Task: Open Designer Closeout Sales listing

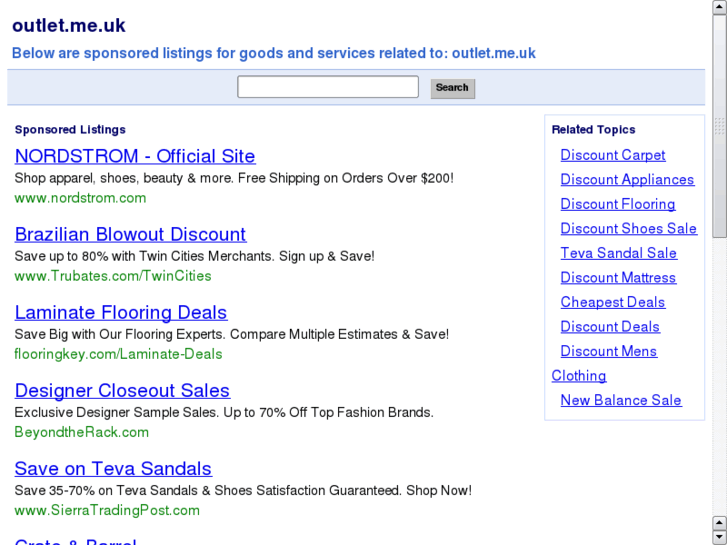Action: 122,391
